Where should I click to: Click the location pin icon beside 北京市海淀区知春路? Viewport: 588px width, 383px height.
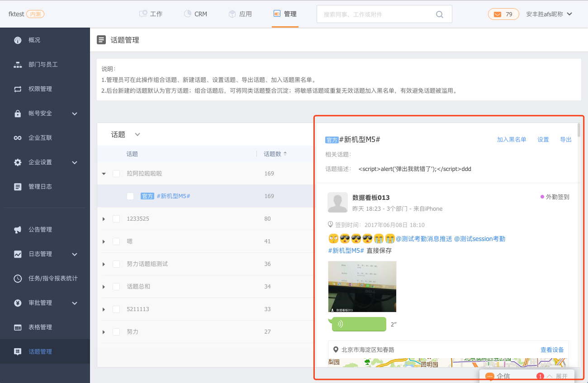click(336, 350)
